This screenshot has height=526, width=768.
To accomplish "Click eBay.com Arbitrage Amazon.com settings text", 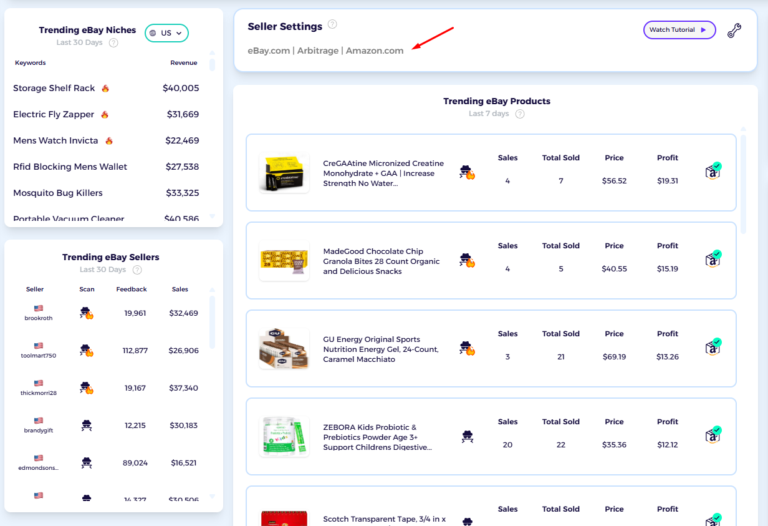I will (325, 50).
